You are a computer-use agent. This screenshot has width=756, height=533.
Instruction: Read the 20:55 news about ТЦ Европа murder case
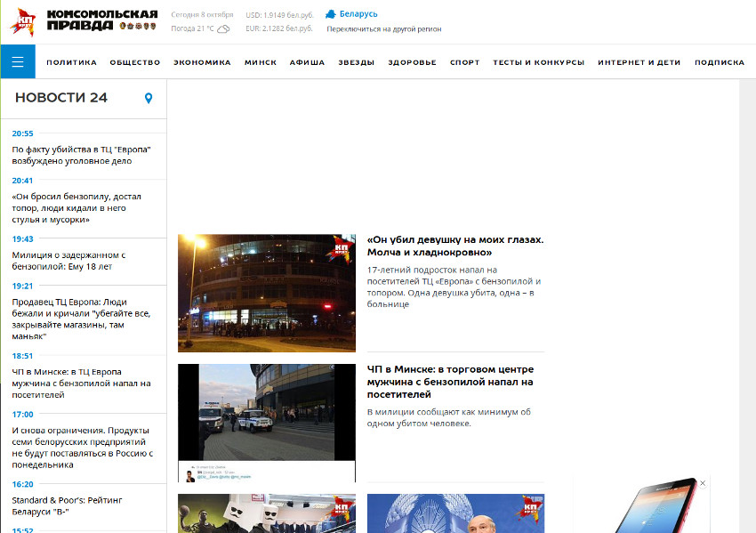click(81, 155)
